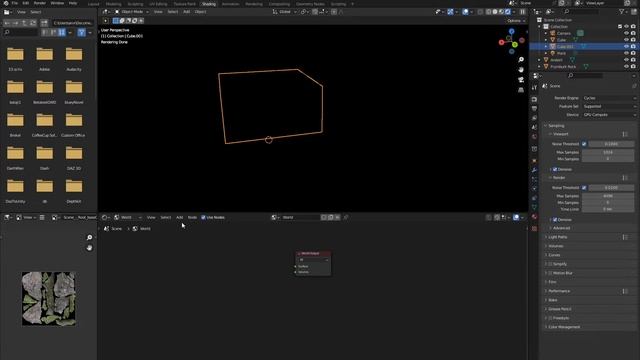Open the World properties tab icon

point(534,137)
